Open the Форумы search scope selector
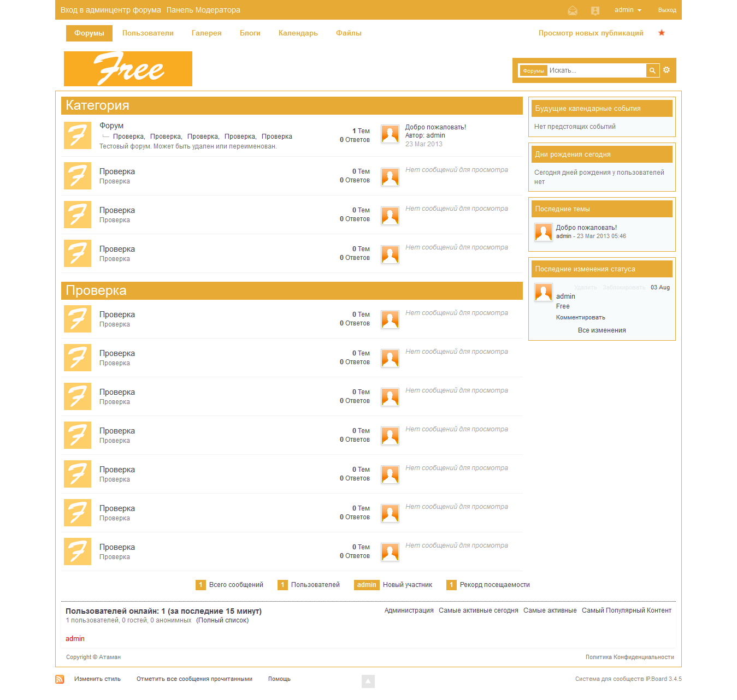Screen dimensions: 737x700 click(x=533, y=70)
